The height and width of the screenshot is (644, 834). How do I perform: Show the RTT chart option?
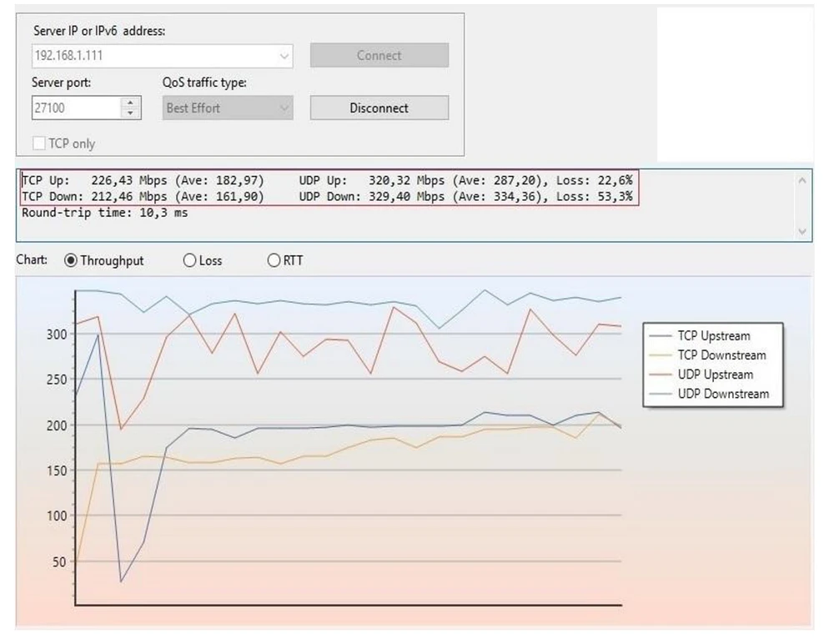[x=274, y=260]
